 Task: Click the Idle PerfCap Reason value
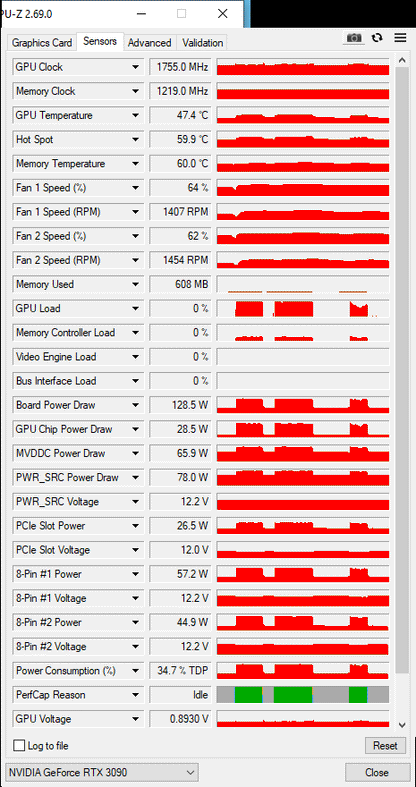coord(181,695)
